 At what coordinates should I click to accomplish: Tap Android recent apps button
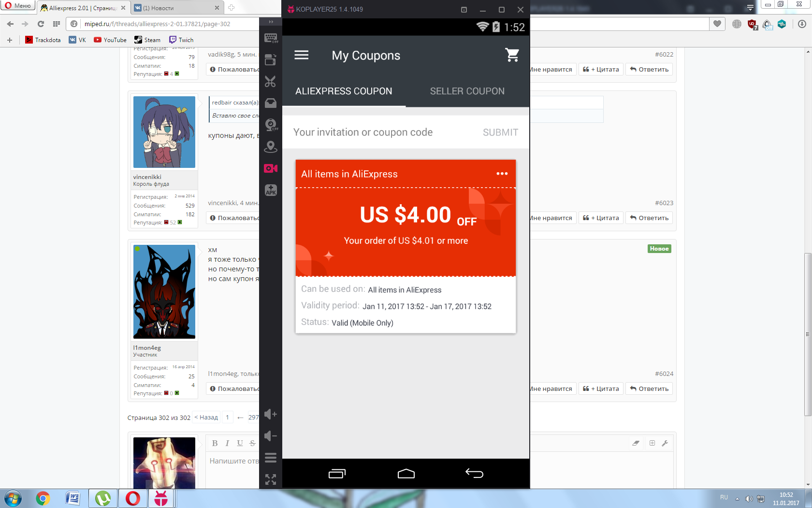337,474
